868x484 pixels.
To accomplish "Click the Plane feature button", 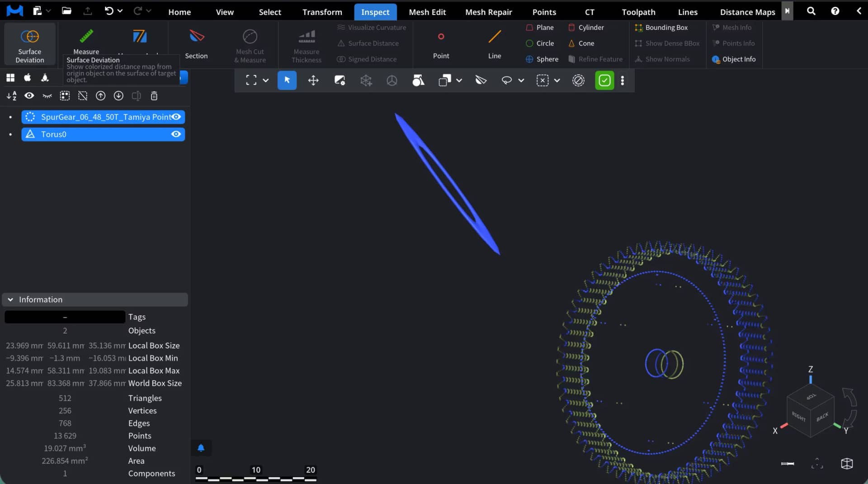I will (540, 28).
